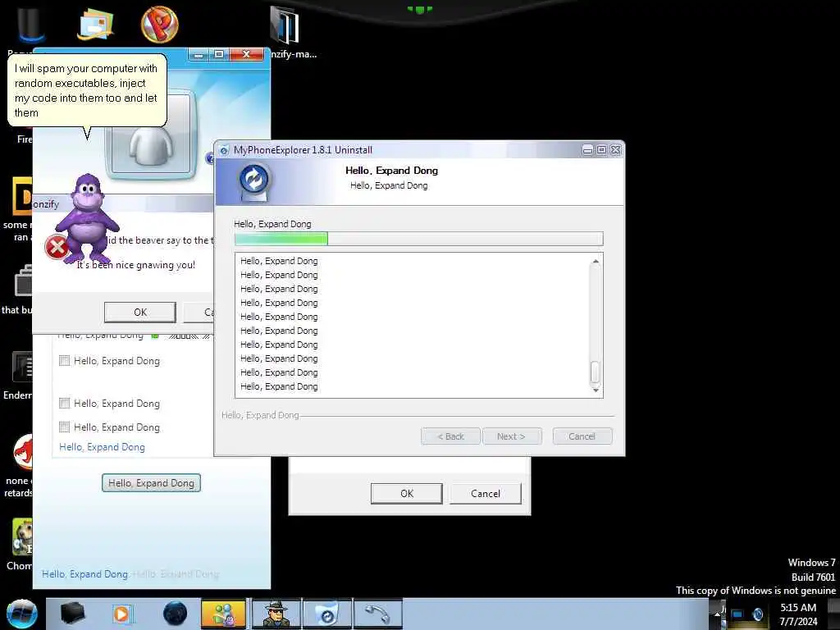Open the Windows Start orb
This screenshot has width=840, height=630.
click(x=22, y=614)
